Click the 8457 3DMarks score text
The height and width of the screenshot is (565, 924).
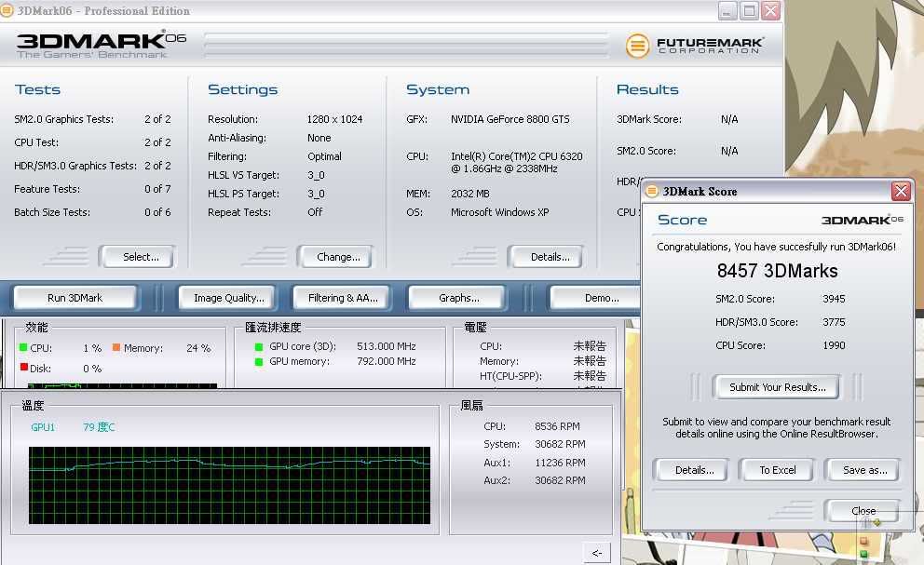777,271
